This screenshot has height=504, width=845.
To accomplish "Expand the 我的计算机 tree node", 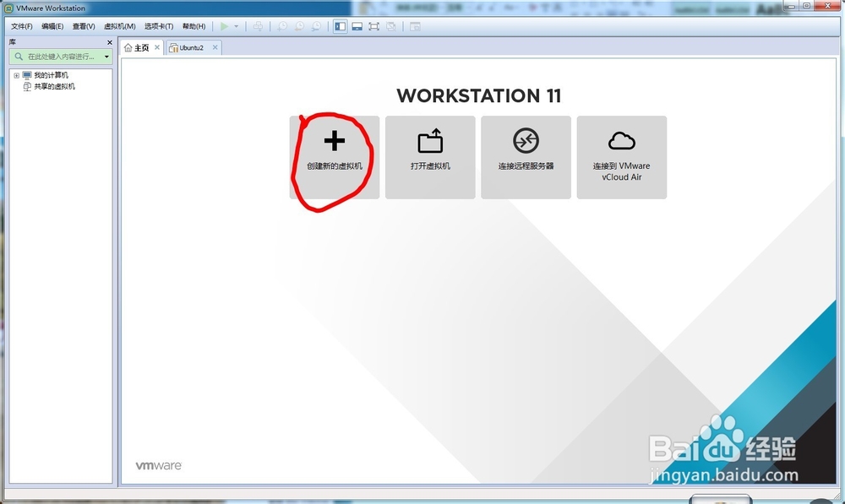I will [16, 75].
